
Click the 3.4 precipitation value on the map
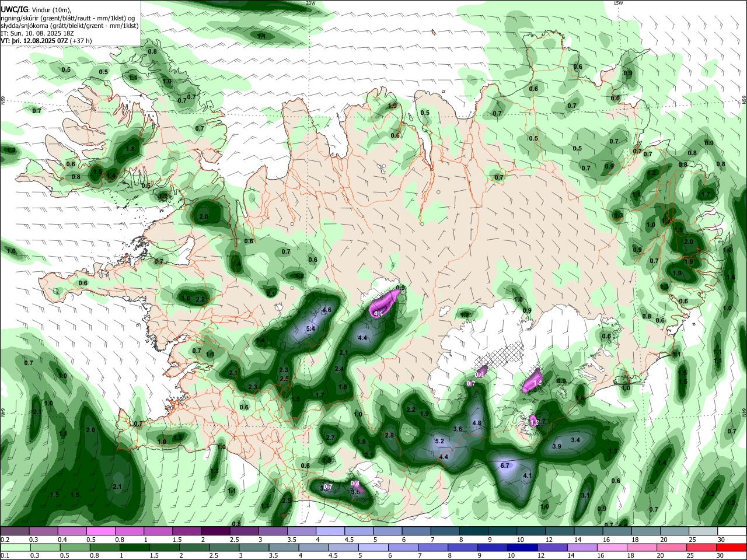point(575,440)
